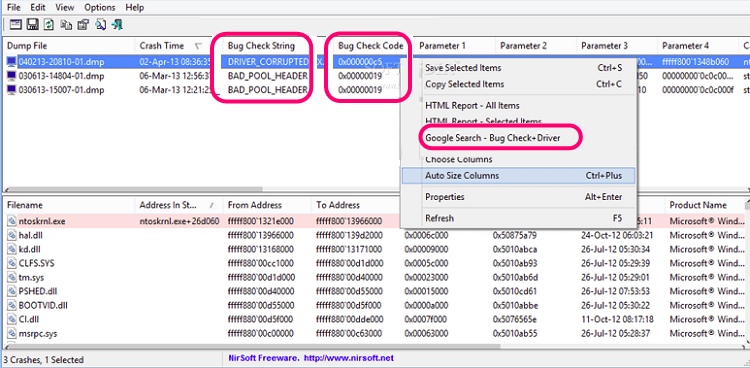The image size is (750, 368).
Task: Click the 0x000000c5 bug check code
Action: [x=360, y=62]
